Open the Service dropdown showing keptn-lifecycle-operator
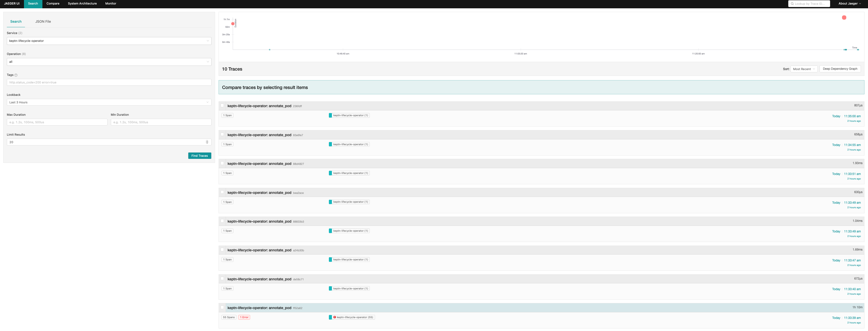The width and height of the screenshot is (868, 331). [109, 41]
